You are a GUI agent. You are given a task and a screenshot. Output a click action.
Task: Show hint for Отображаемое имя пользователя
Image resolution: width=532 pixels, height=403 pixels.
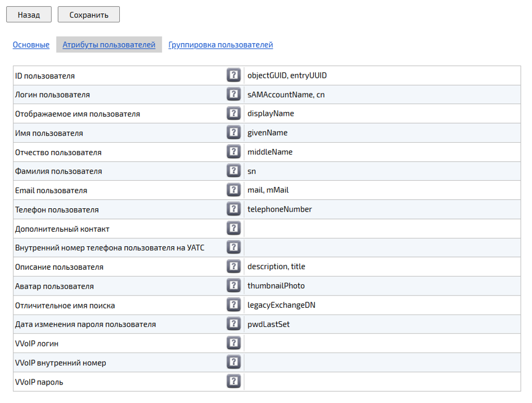pyautogui.click(x=234, y=114)
